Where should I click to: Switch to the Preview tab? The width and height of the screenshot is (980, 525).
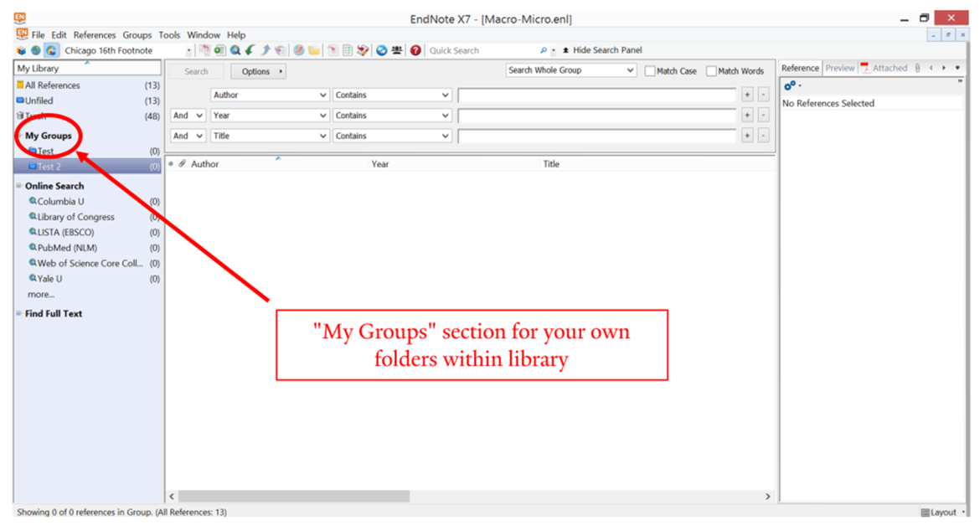pyautogui.click(x=839, y=68)
